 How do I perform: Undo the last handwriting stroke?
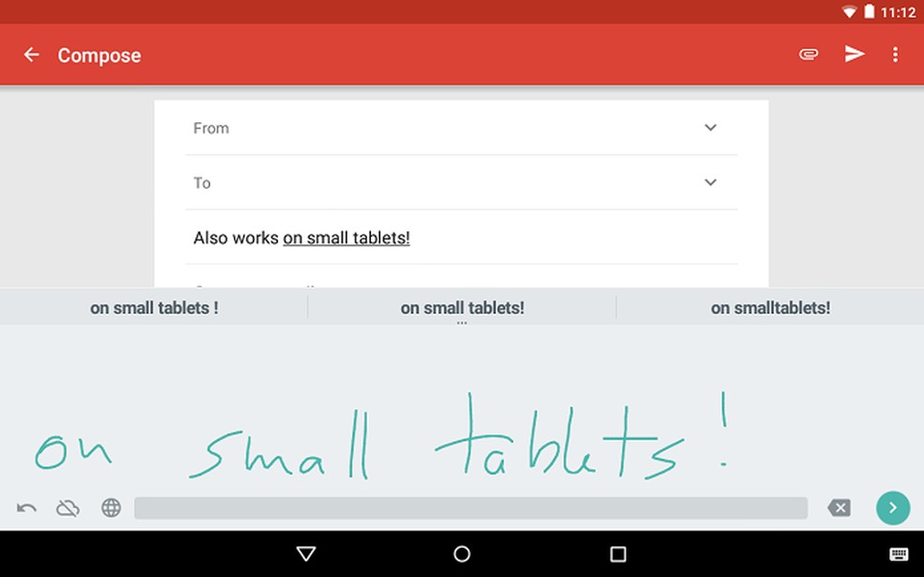click(26, 507)
